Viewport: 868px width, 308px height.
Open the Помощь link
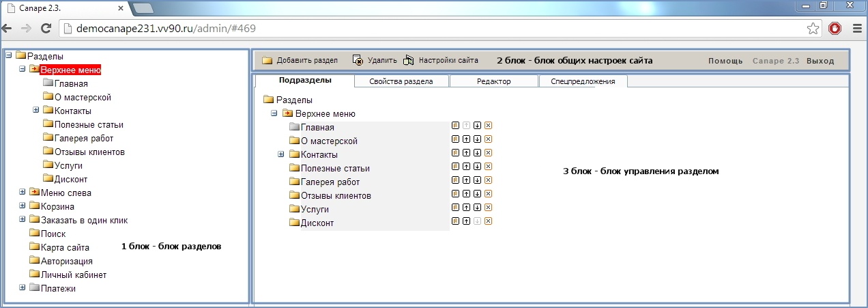(725, 61)
